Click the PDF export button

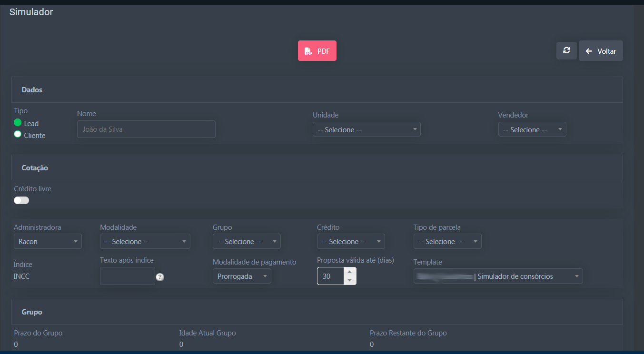pos(317,51)
